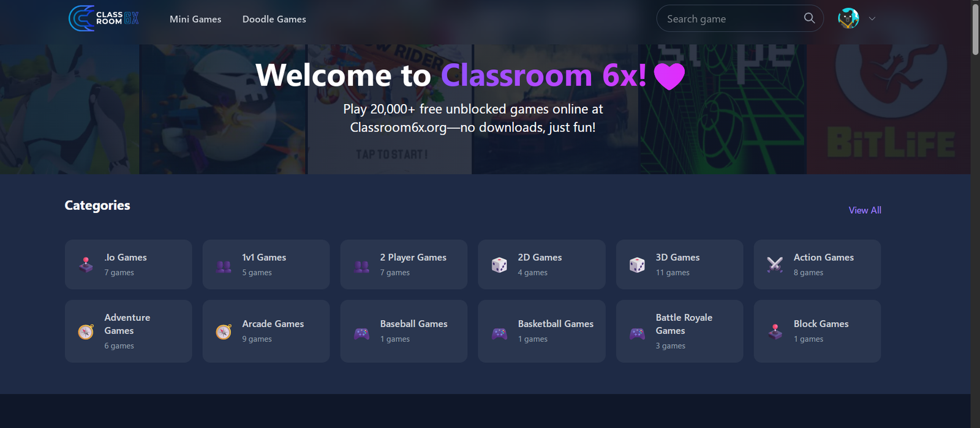Screen dimensions: 980x428
Task: Open the Basketball Games category title
Action: click(x=556, y=323)
